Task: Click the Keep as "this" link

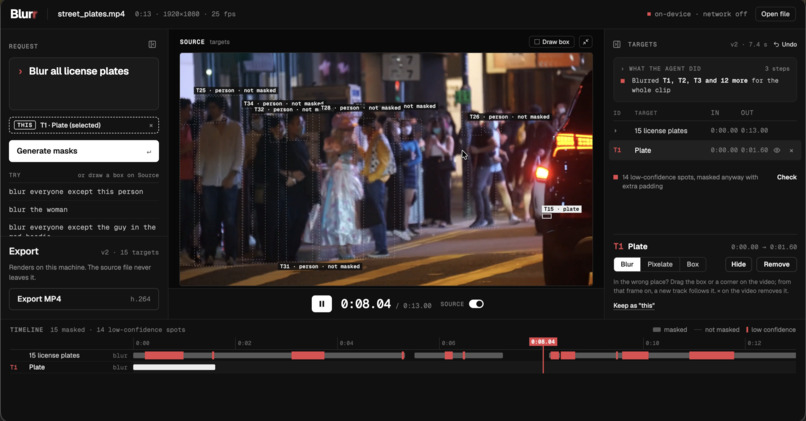Action: (x=634, y=306)
